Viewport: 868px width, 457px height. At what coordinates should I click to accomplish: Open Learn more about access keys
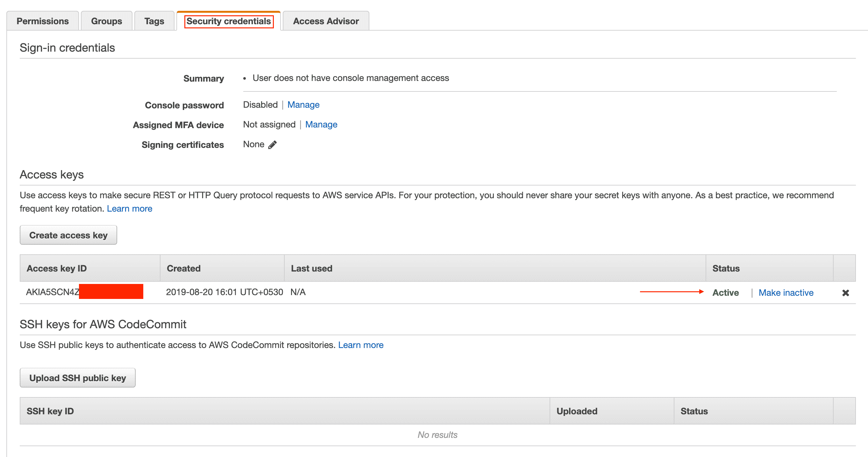tap(129, 208)
